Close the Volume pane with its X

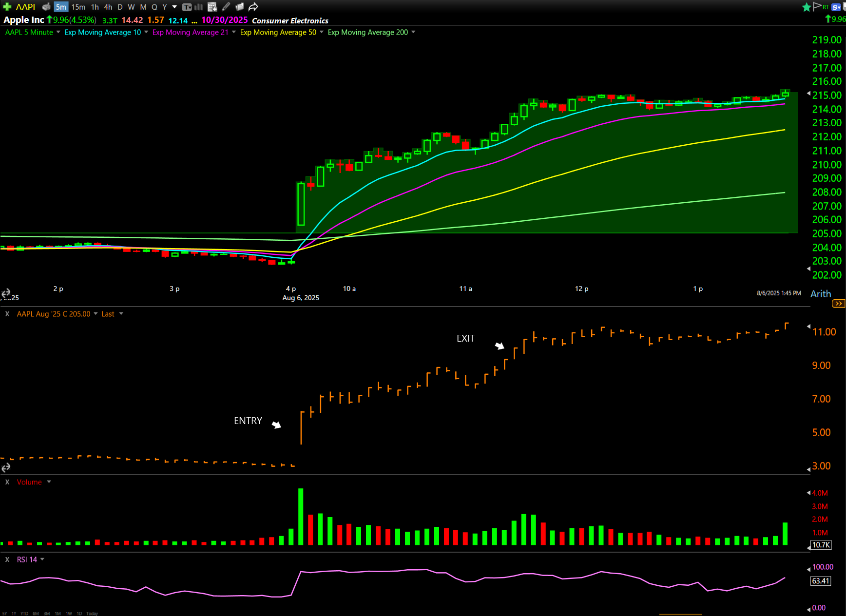[7, 482]
